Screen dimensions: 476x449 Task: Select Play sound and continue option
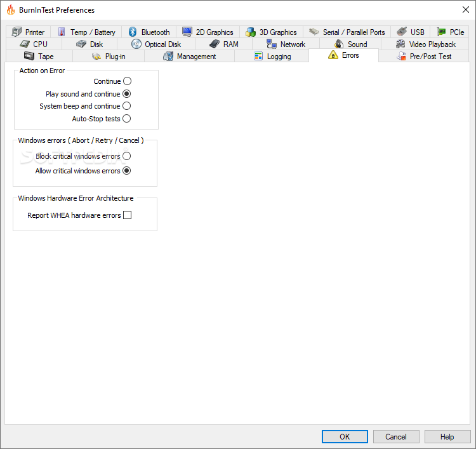[x=126, y=93]
